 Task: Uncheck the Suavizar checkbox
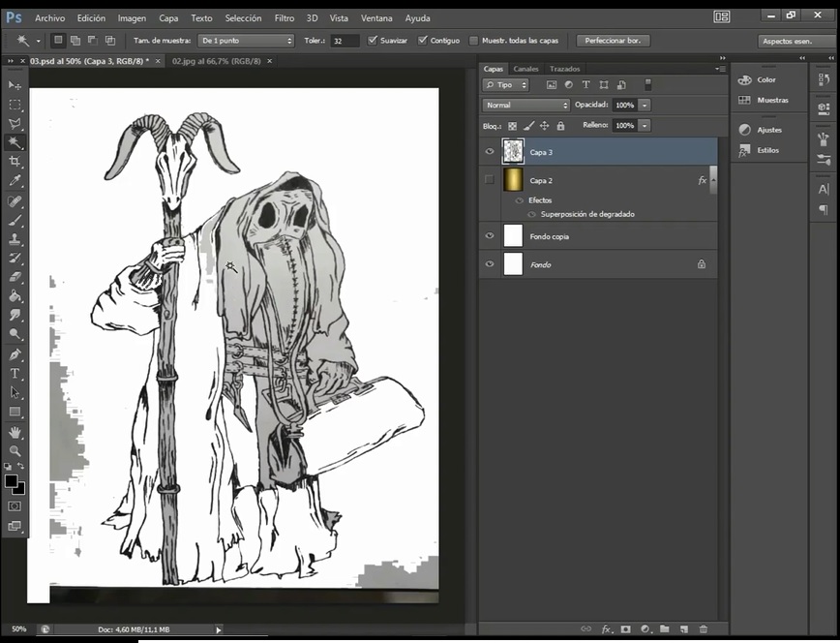373,41
